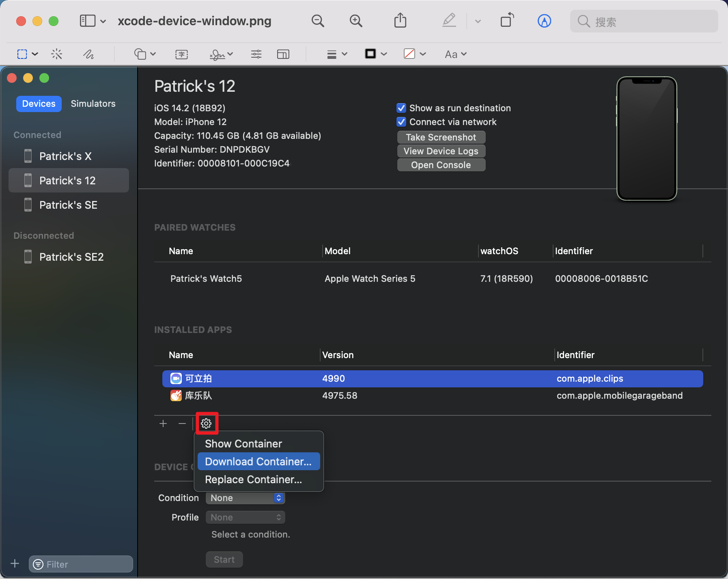Image resolution: width=728 pixels, height=579 pixels.
Task: Click the iPhone device thumbnail image
Action: pyautogui.click(x=646, y=138)
